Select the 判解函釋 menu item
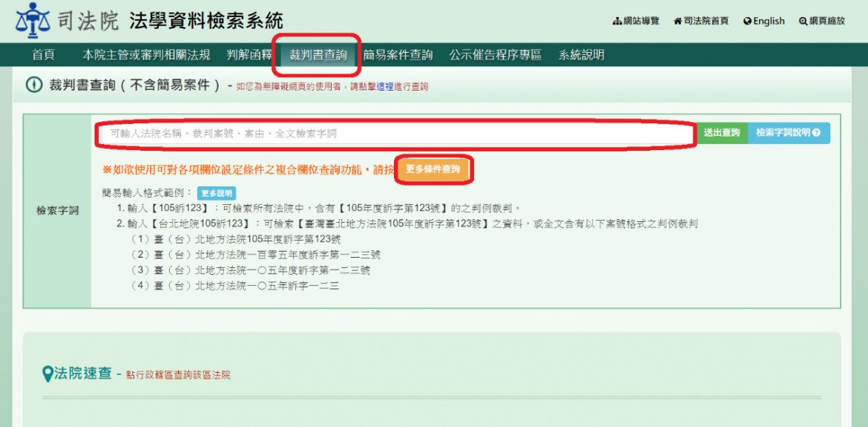 [249, 55]
